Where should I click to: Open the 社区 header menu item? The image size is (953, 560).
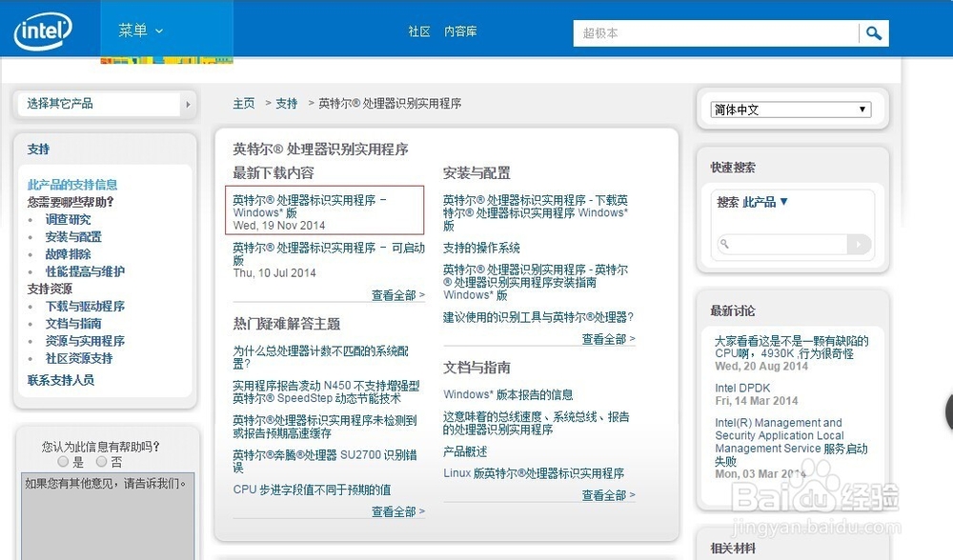point(419,31)
